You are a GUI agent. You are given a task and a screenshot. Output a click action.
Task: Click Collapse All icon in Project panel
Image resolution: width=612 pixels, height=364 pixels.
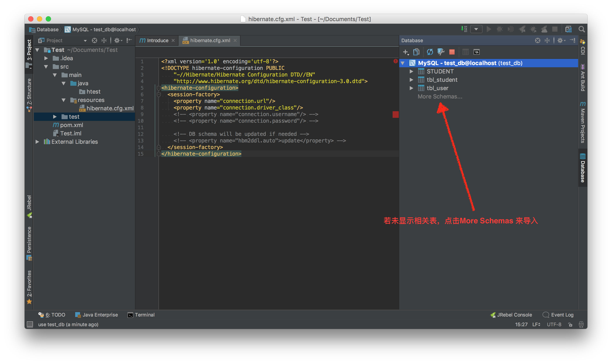click(x=104, y=40)
